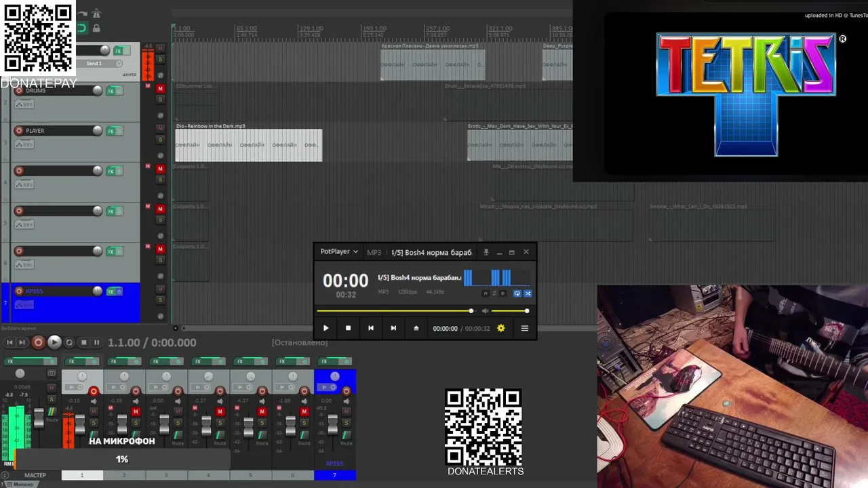Click trim envelope button on DRUMS track
Screen dimensions: 868x488
tap(24, 104)
